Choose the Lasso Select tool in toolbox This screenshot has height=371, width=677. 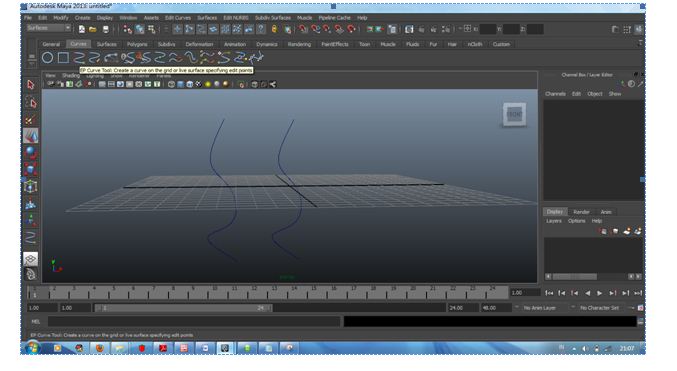tap(31, 102)
